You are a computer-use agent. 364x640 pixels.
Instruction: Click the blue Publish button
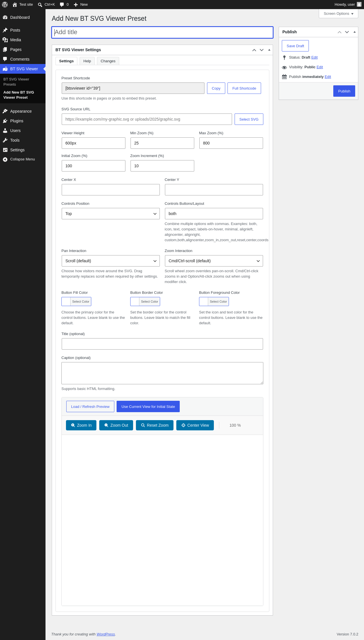pos(344,91)
